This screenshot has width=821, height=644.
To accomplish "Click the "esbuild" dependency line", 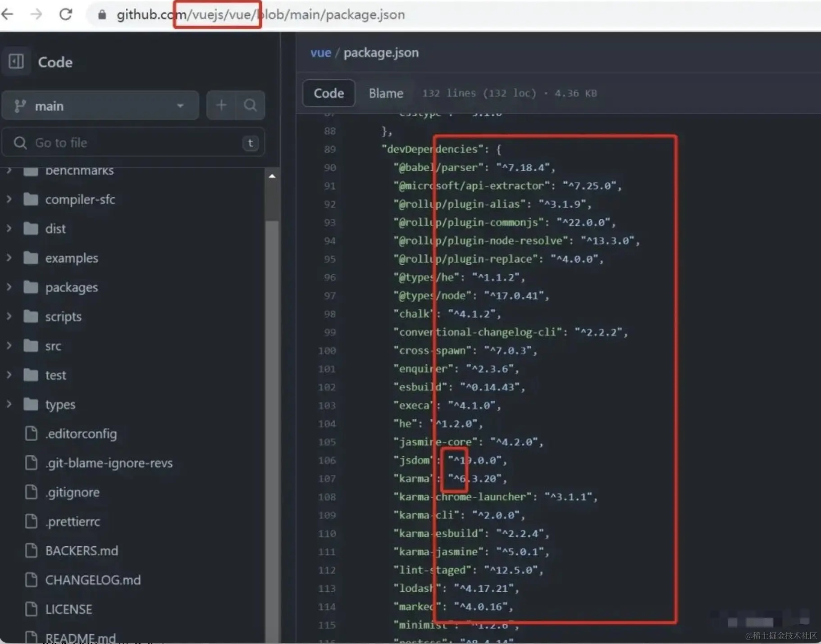I will click(459, 387).
